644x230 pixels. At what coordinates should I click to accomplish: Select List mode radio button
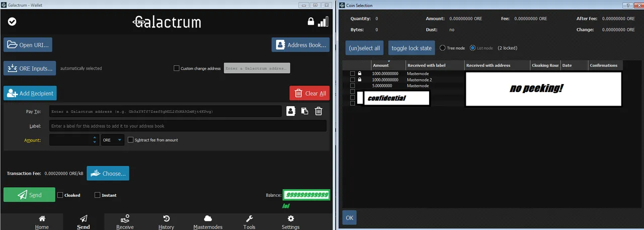tap(473, 48)
